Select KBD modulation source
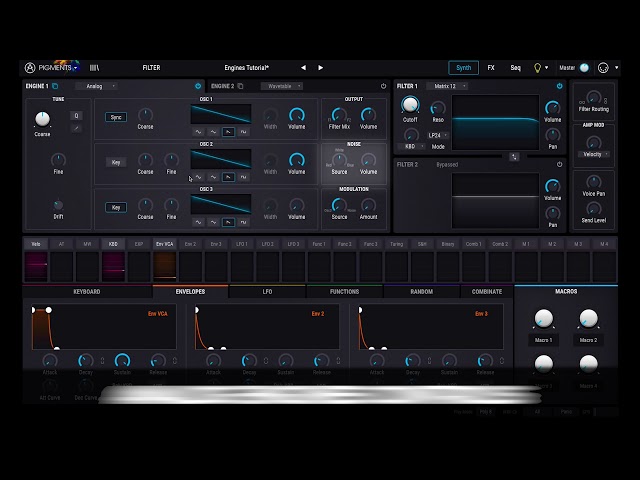This screenshot has width=640, height=480. 113,244
